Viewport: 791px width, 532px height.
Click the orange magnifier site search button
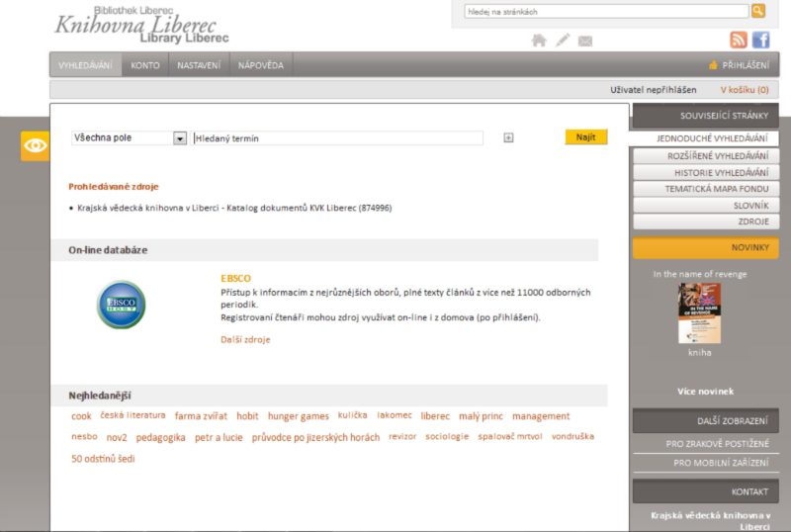758,11
